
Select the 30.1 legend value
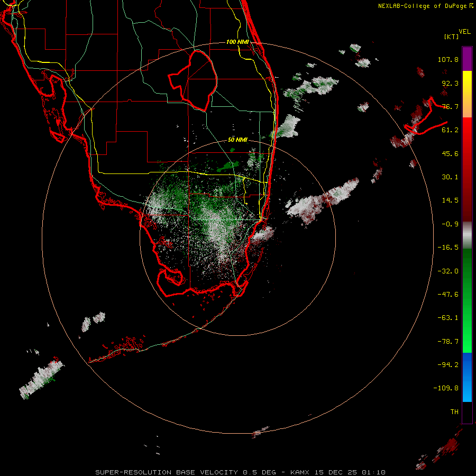point(450,177)
